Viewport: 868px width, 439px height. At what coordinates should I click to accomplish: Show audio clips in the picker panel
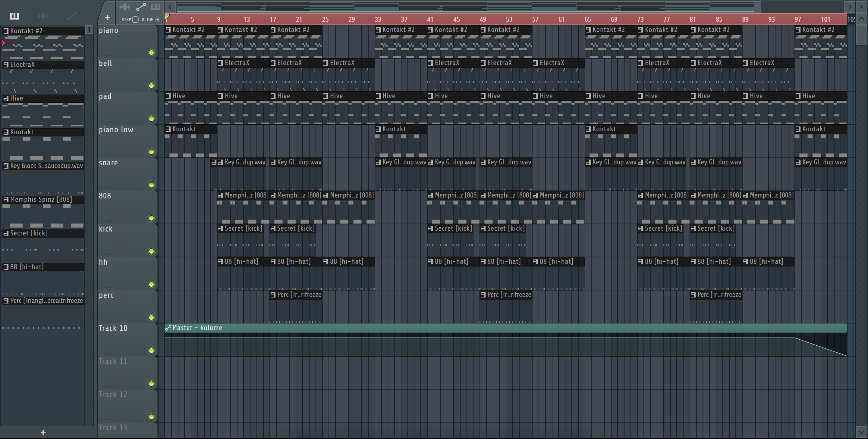tap(43, 16)
